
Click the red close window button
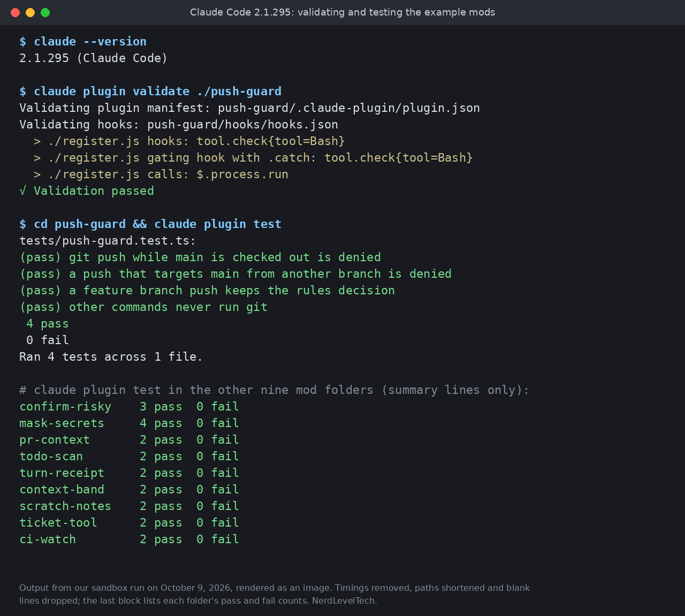click(x=16, y=12)
